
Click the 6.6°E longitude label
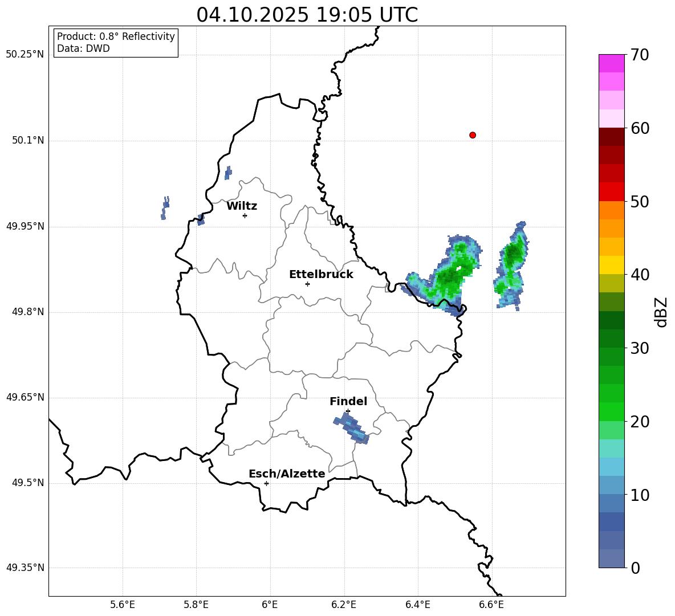(x=491, y=605)
